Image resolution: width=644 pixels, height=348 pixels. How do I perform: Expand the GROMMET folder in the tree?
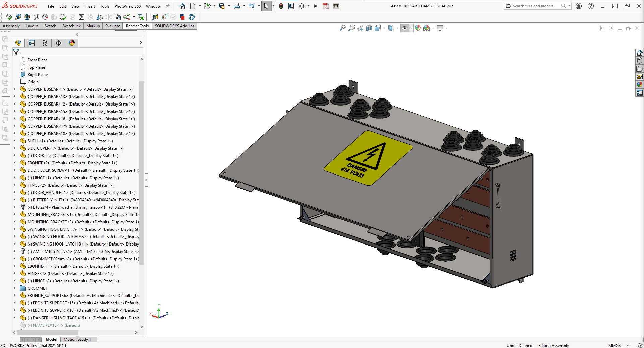pyautogui.click(x=14, y=288)
